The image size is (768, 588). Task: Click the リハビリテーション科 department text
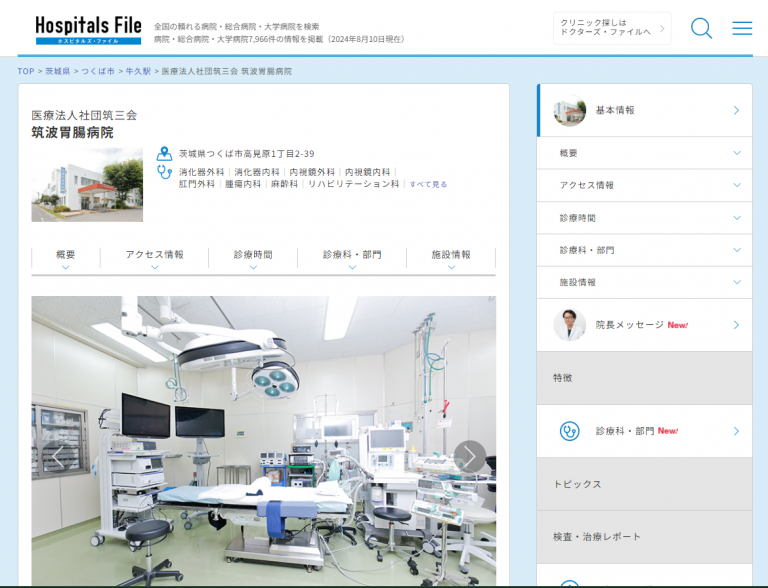pos(354,184)
